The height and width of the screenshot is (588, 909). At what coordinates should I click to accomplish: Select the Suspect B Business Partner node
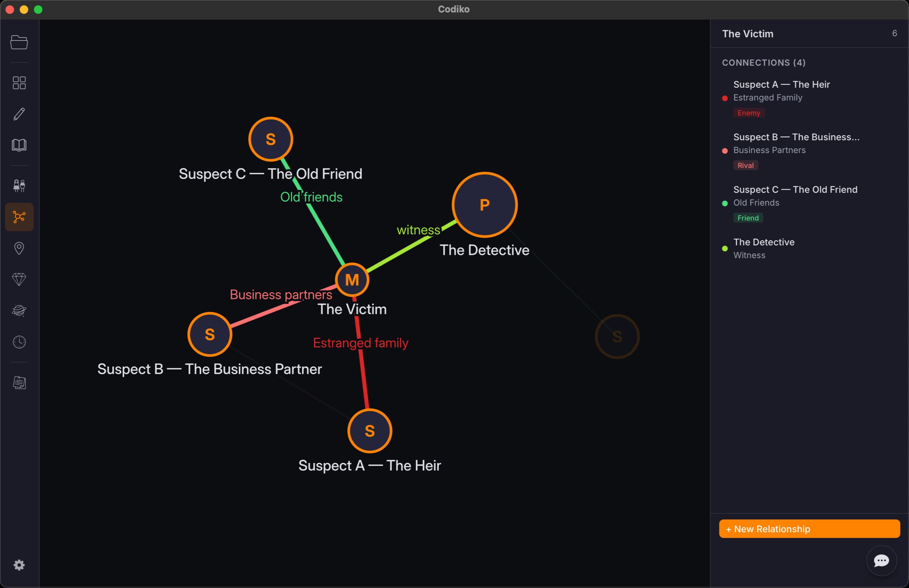coord(209,334)
